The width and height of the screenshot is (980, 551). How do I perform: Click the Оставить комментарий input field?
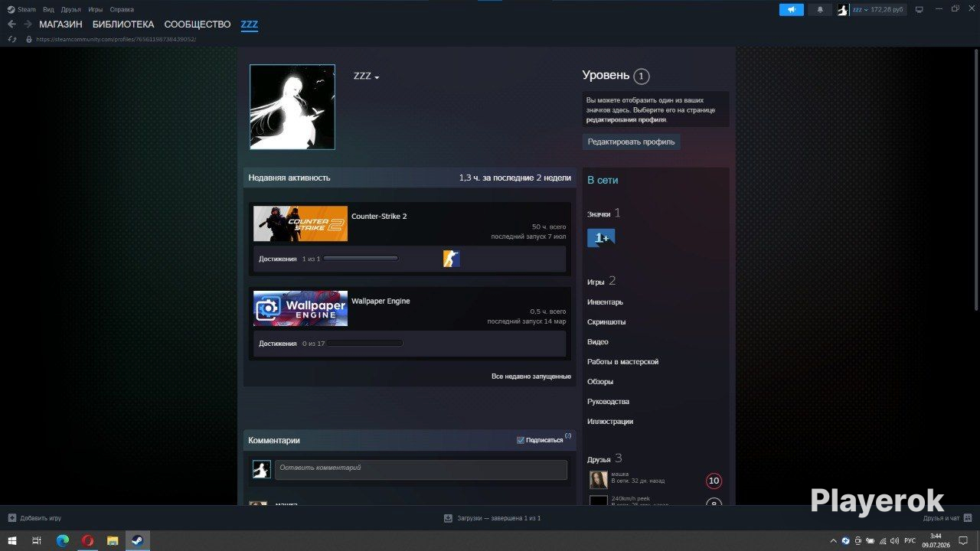pyautogui.click(x=421, y=470)
